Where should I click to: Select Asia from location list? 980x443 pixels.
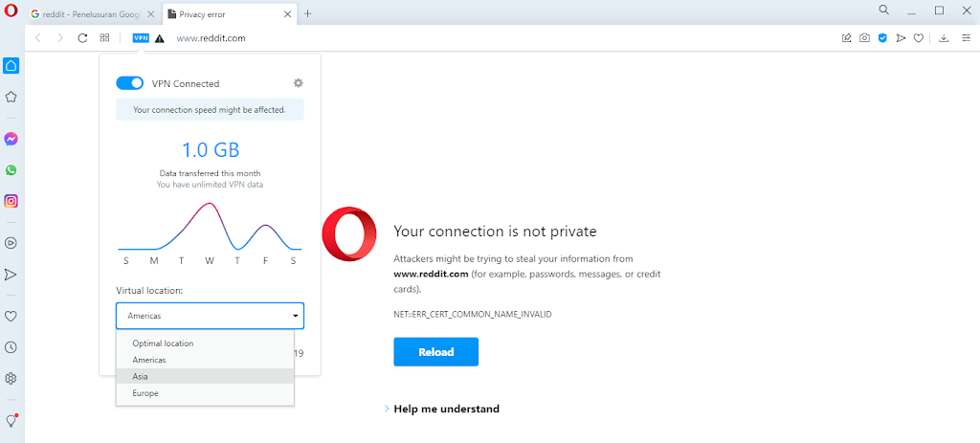coord(205,376)
